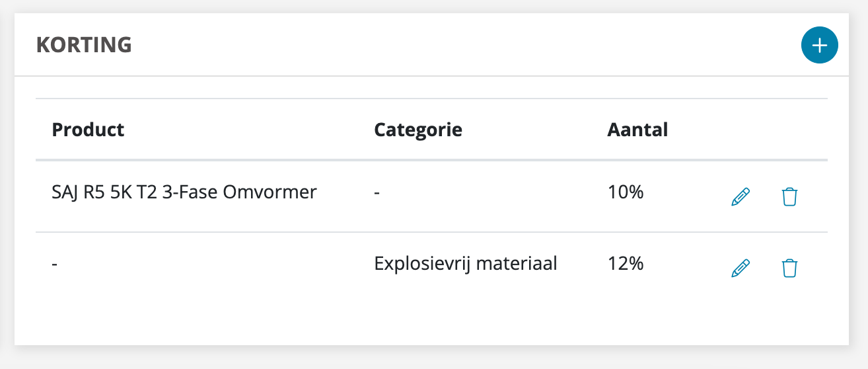Delete the Explosievrij materiaal discount
This screenshot has height=369, width=868.
point(789,268)
